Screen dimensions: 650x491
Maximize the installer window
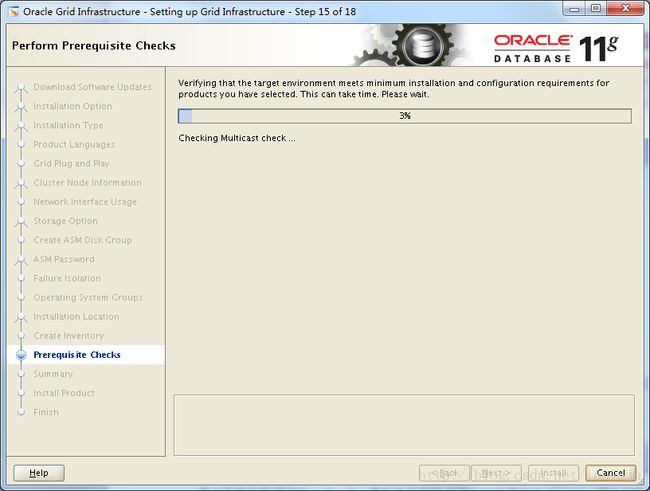pos(596,8)
